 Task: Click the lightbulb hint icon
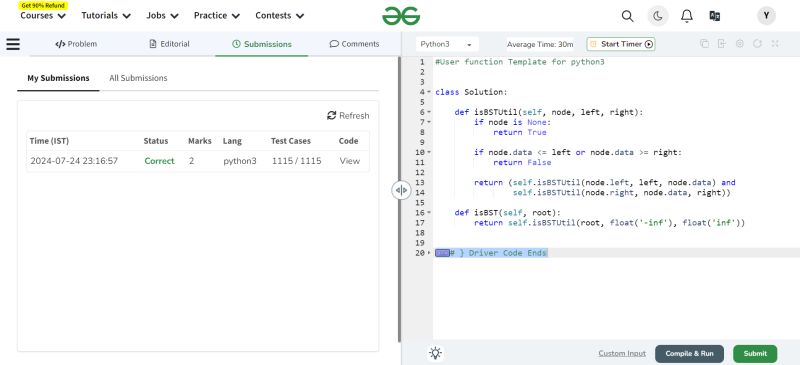coord(435,353)
